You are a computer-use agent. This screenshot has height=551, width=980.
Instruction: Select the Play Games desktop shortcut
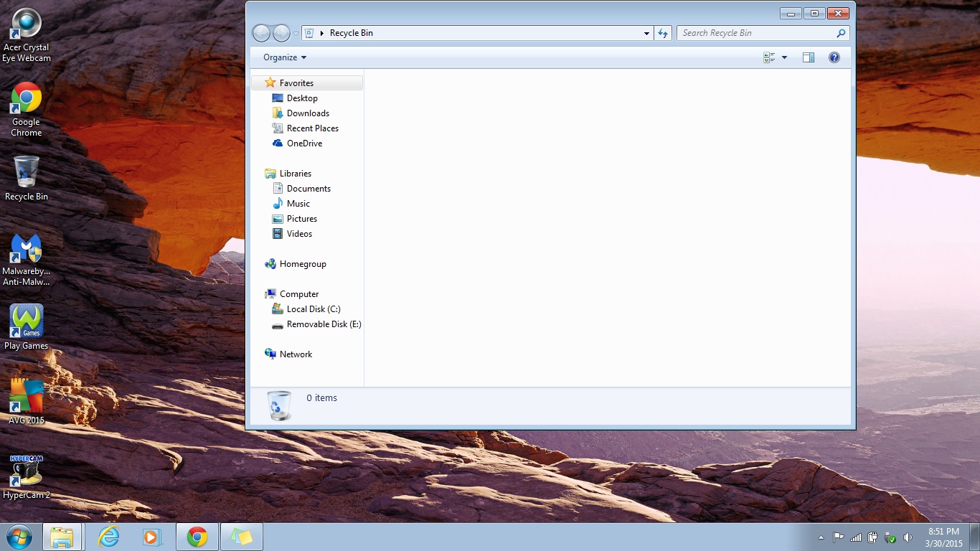pos(27,327)
